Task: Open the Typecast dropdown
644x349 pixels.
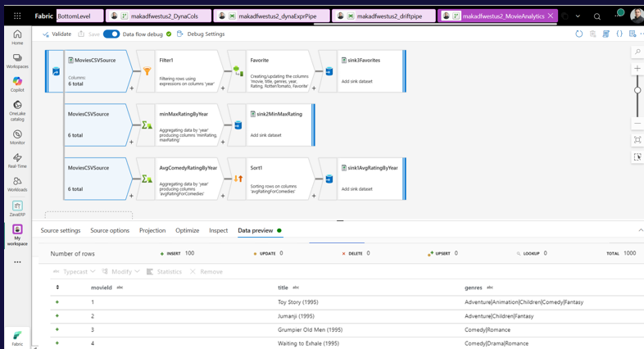Action: pos(75,271)
